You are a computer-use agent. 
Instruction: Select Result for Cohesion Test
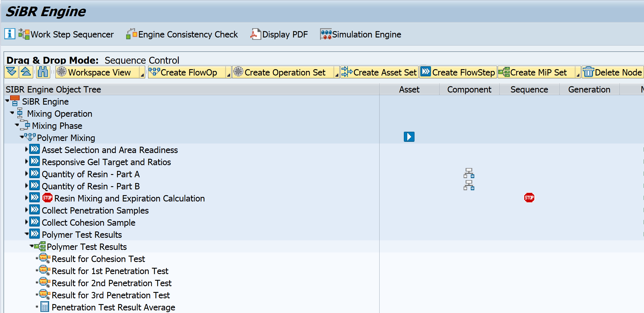pos(98,259)
